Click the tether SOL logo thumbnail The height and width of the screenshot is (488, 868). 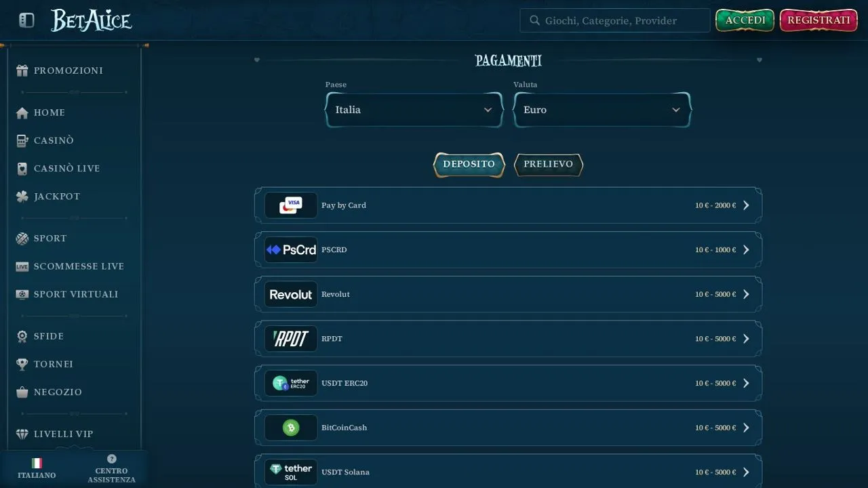click(x=291, y=472)
